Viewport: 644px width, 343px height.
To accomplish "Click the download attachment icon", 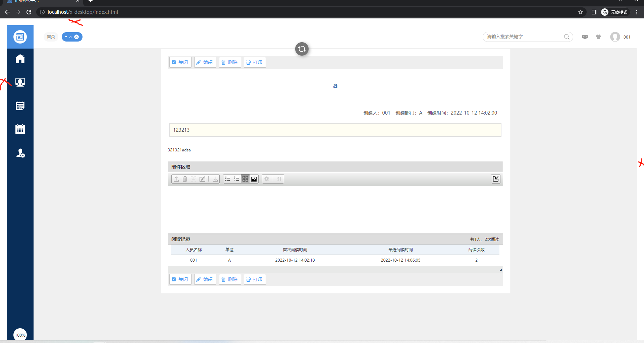I will [x=215, y=179].
